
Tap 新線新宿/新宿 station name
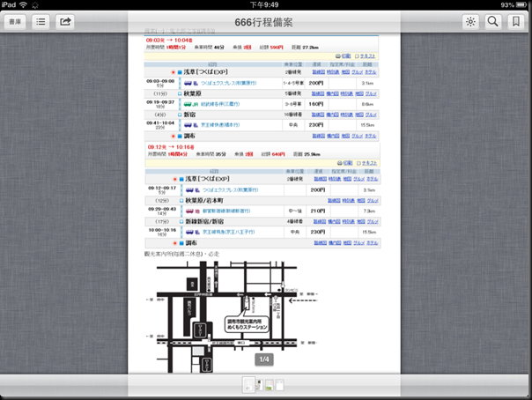pos(204,221)
